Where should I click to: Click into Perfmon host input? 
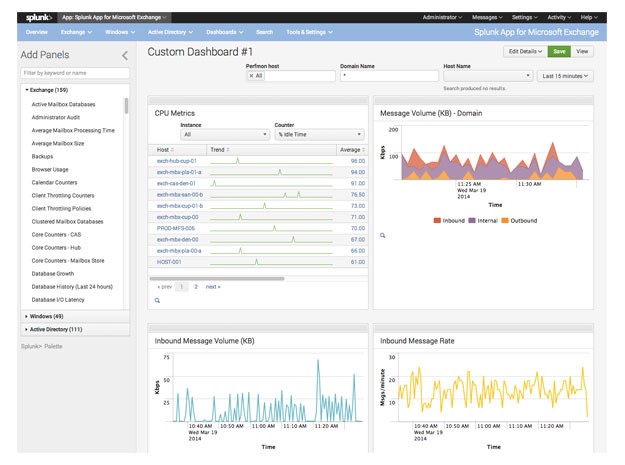[x=299, y=76]
